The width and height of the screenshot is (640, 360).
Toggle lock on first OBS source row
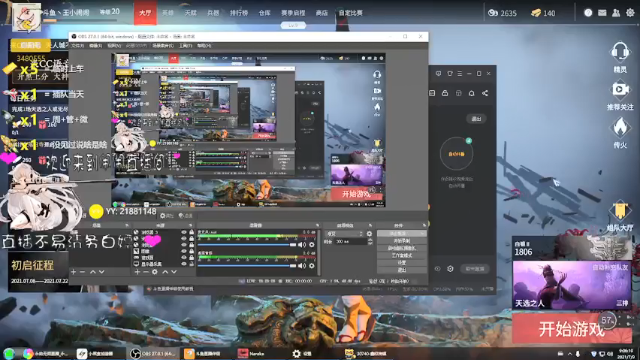191,232
